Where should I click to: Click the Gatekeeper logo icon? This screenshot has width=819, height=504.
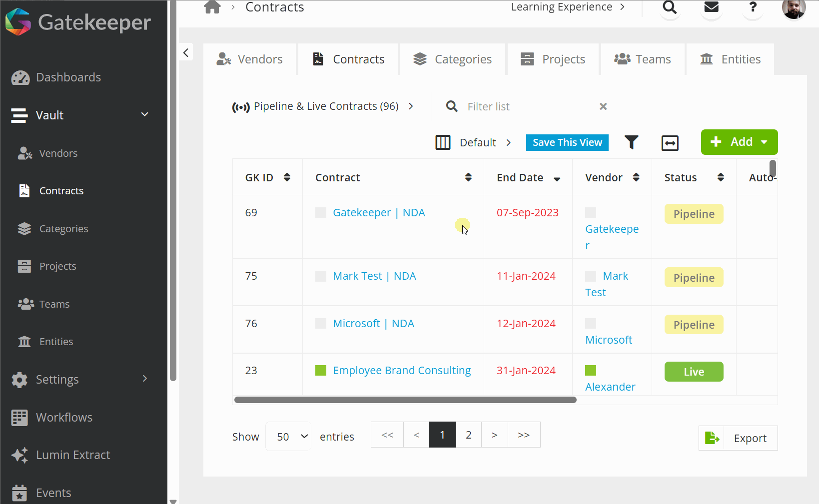[18, 22]
